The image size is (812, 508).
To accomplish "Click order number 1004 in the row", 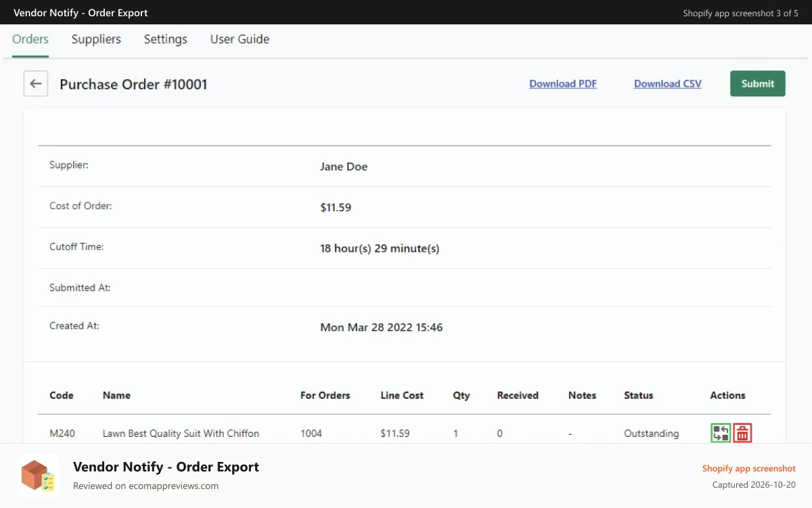I will [x=311, y=433].
